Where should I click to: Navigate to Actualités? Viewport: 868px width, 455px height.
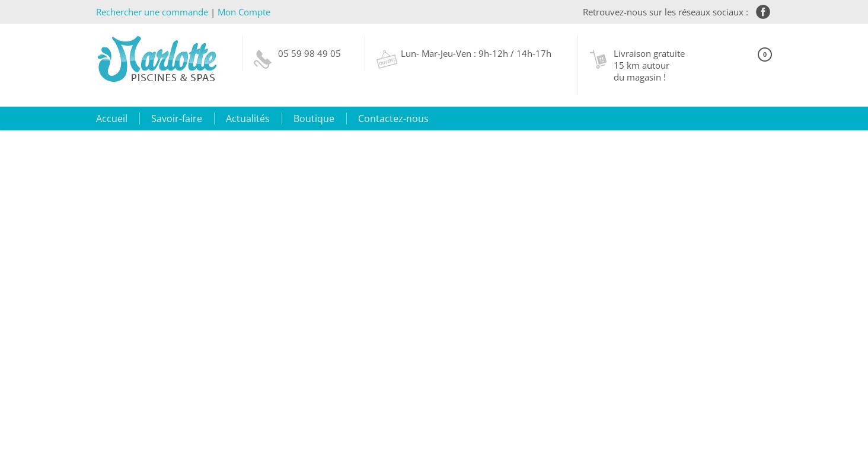point(247,118)
